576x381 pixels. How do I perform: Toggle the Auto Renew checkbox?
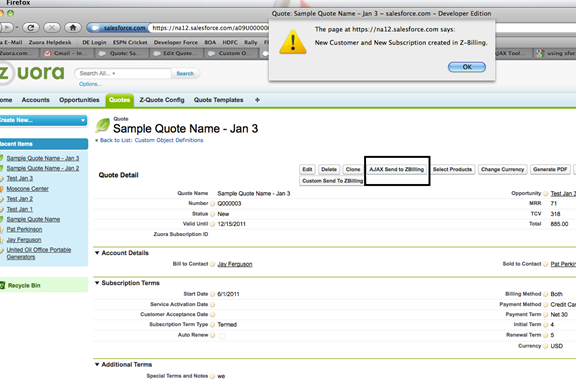(x=222, y=335)
